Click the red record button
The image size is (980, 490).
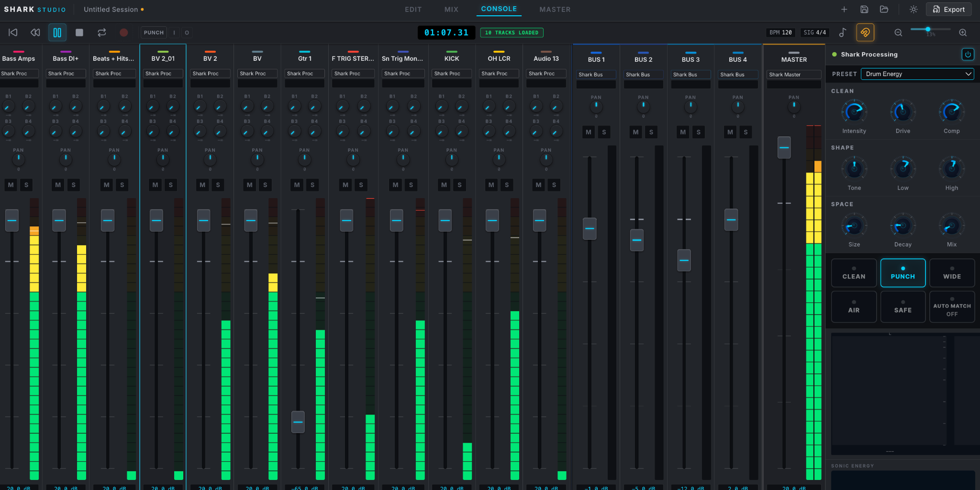coord(123,33)
